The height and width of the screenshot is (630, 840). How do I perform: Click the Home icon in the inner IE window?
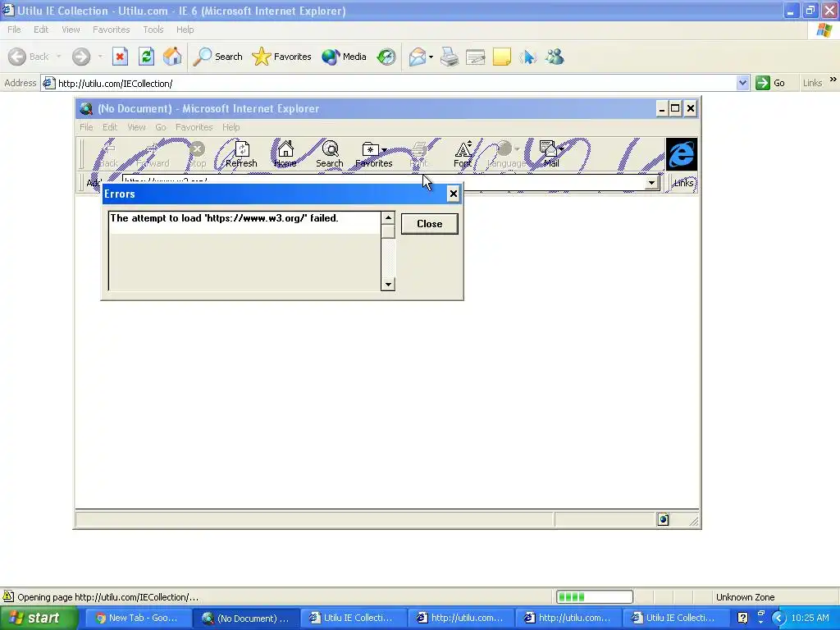coord(285,149)
